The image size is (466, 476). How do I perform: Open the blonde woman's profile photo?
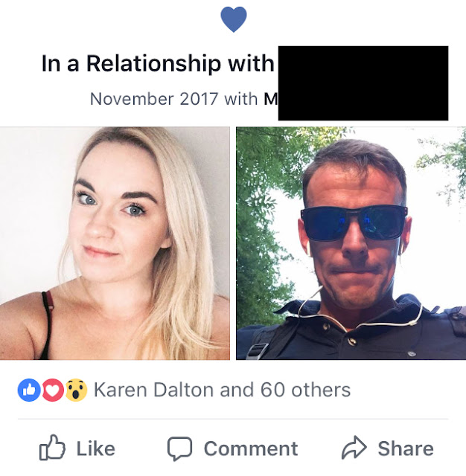coord(115,243)
